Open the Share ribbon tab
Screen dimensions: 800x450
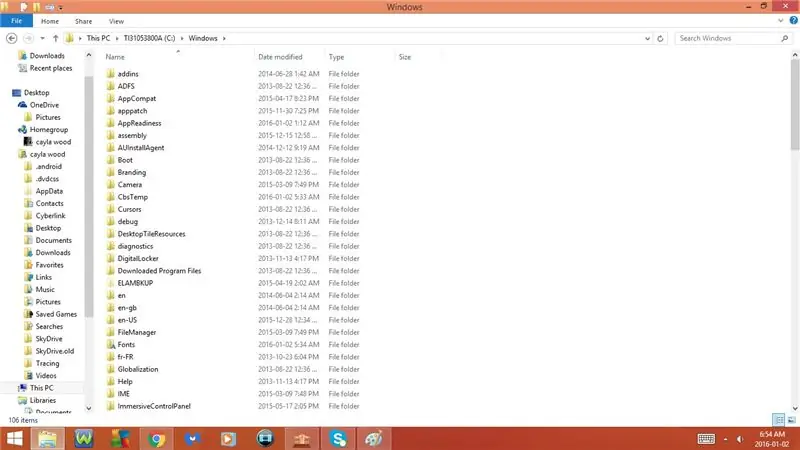pyautogui.click(x=83, y=21)
